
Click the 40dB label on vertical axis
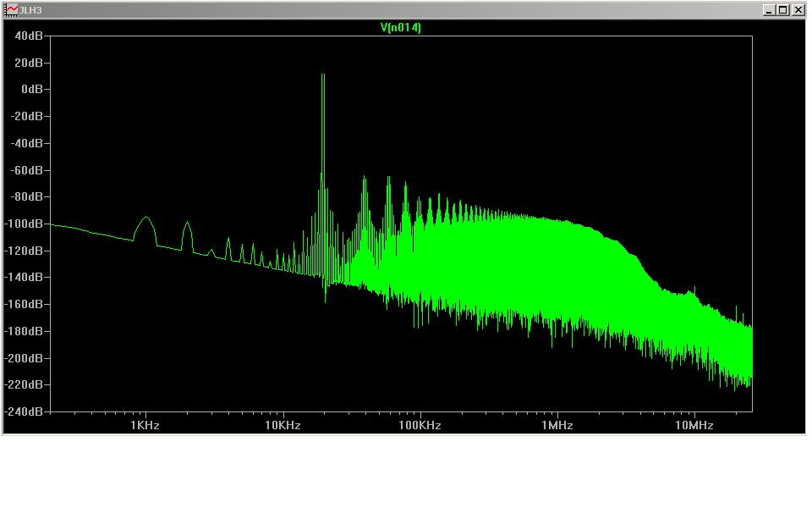pyautogui.click(x=28, y=36)
